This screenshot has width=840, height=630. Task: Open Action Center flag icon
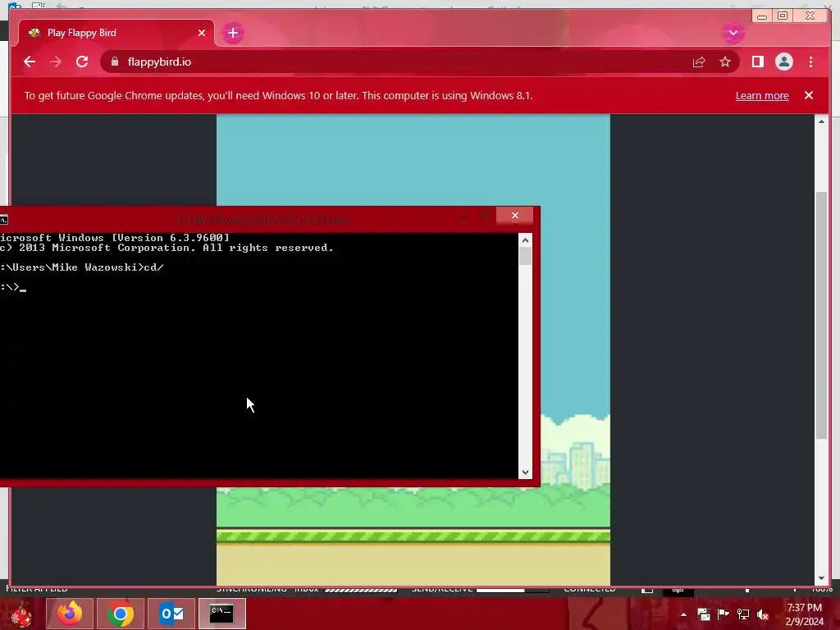723,614
